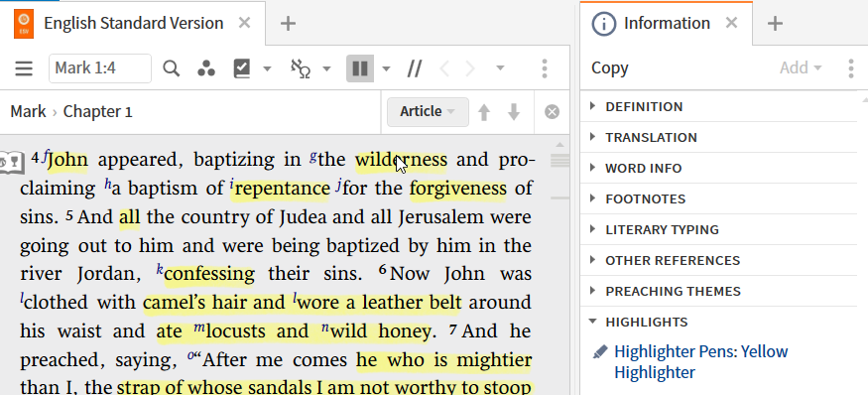This screenshot has width=868, height=395.
Task: Click footnote marker k before confessing
Action: (x=160, y=269)
